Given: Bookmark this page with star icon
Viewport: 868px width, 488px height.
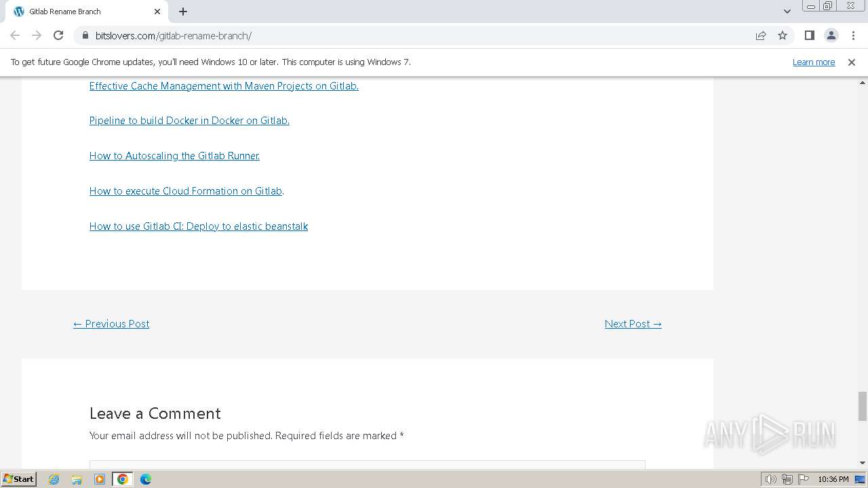Looking at the screenshot, I should (x=783, y=35).
